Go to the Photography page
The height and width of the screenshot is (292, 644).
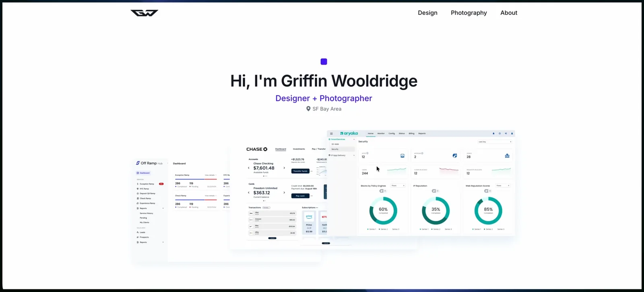(469, 13)
